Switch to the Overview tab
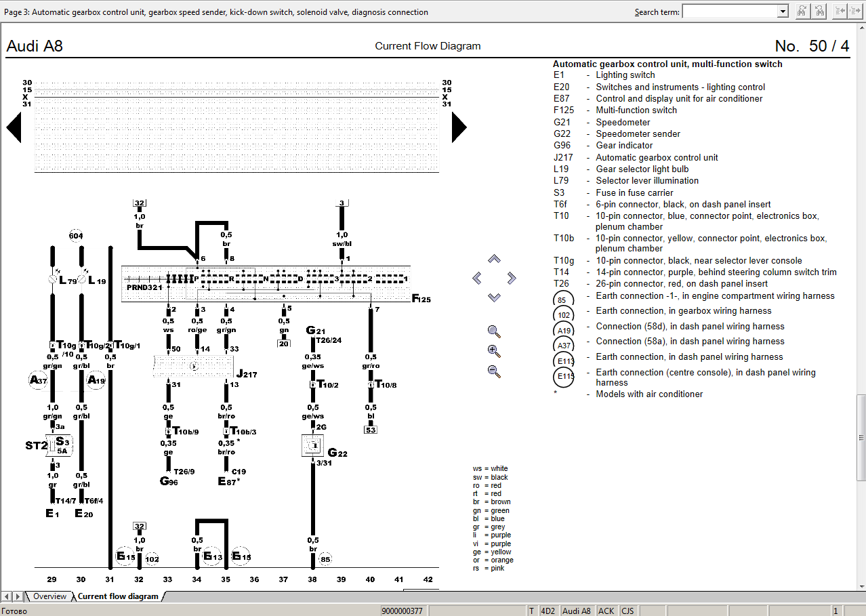This screenshot has width=866, height=616. coord(50,596)
